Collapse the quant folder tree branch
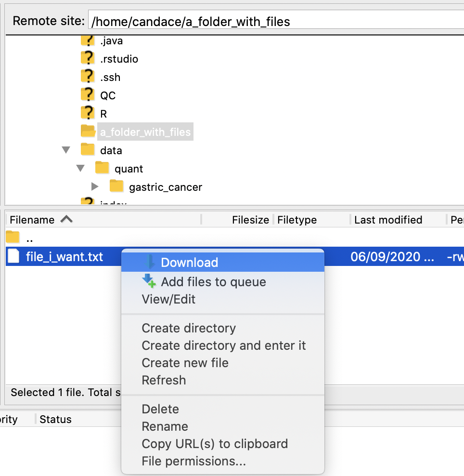This screenshot has width=464, height=476. coord(80,168)
